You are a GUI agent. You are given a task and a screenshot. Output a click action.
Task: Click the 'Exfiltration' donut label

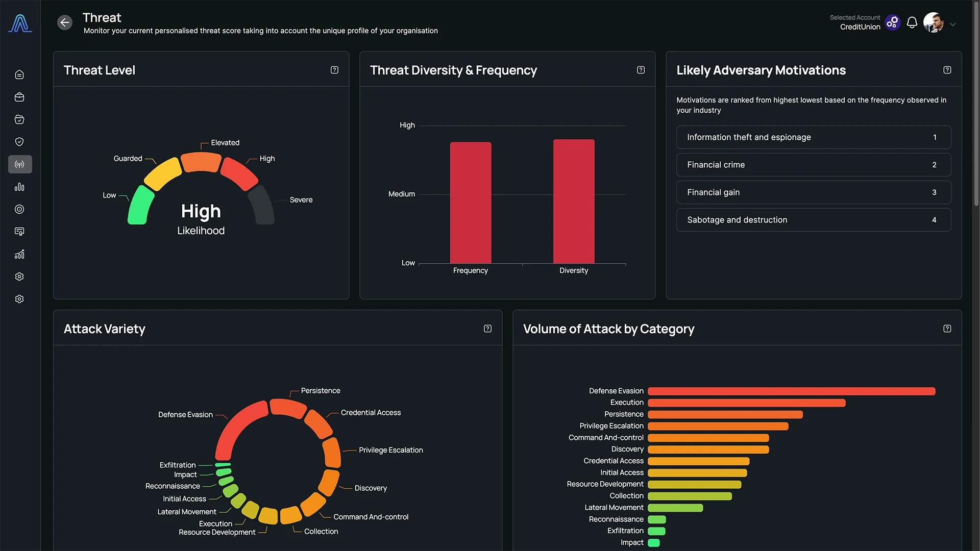point(178,465)
